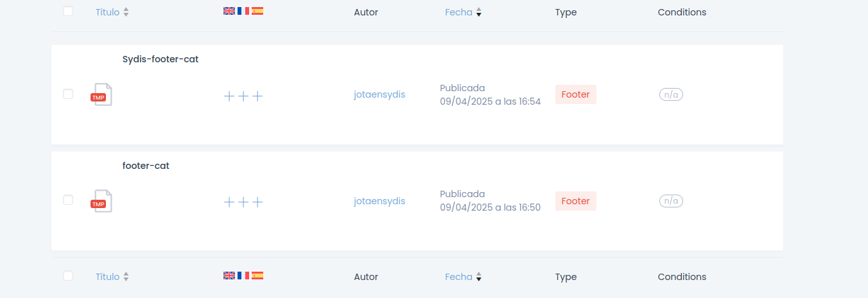This screenshot has width=868, height=298.
Task: Sort by Fecha in the bottom header
Action: click(x=459, y=277)
